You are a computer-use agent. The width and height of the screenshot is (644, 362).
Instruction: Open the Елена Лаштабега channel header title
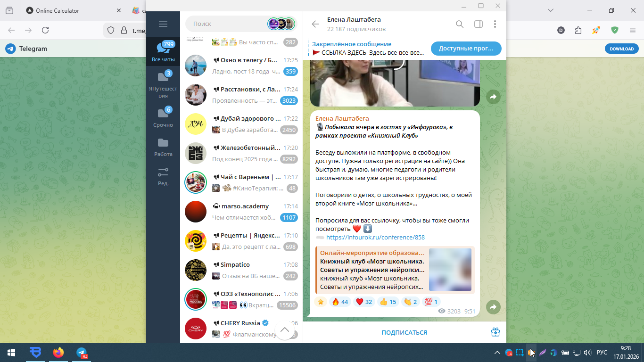354,19
